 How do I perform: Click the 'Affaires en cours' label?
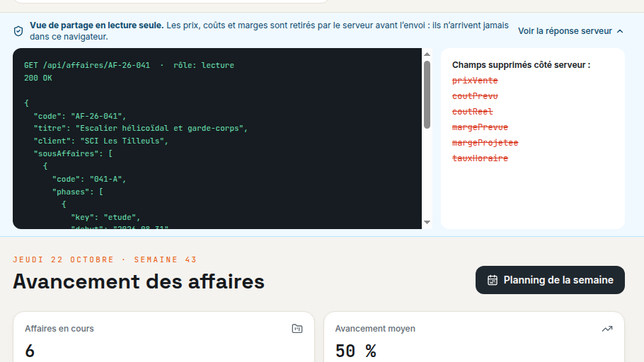59,329
